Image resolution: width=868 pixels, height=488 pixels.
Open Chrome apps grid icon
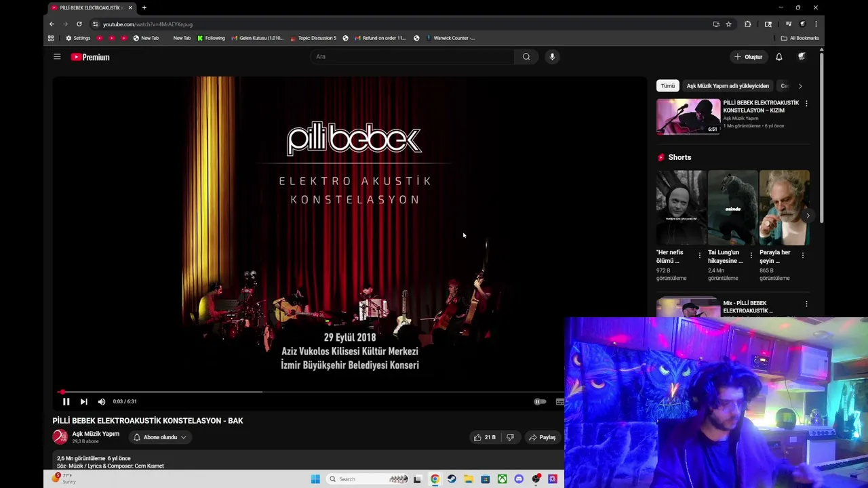[51, 38]
